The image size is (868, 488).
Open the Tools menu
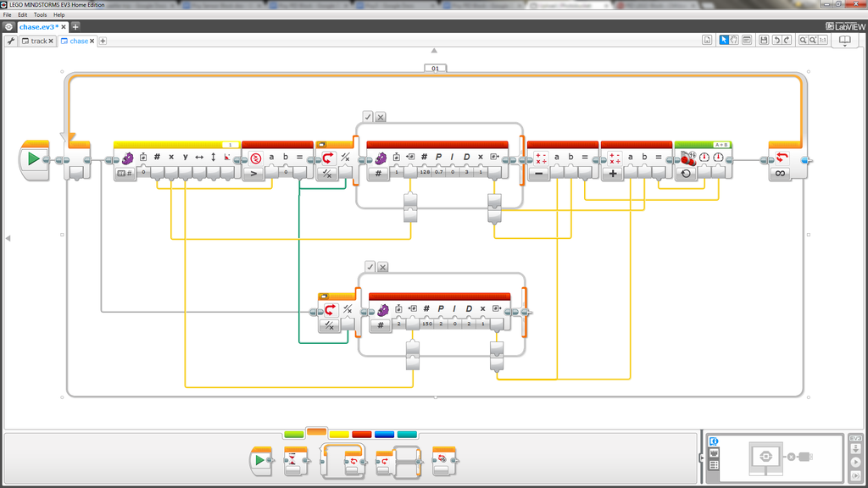click(40, 15)
